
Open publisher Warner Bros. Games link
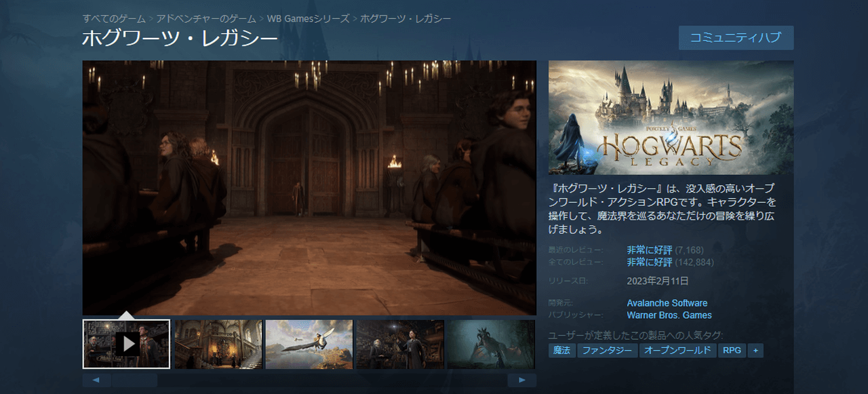(x=669, y=315)
